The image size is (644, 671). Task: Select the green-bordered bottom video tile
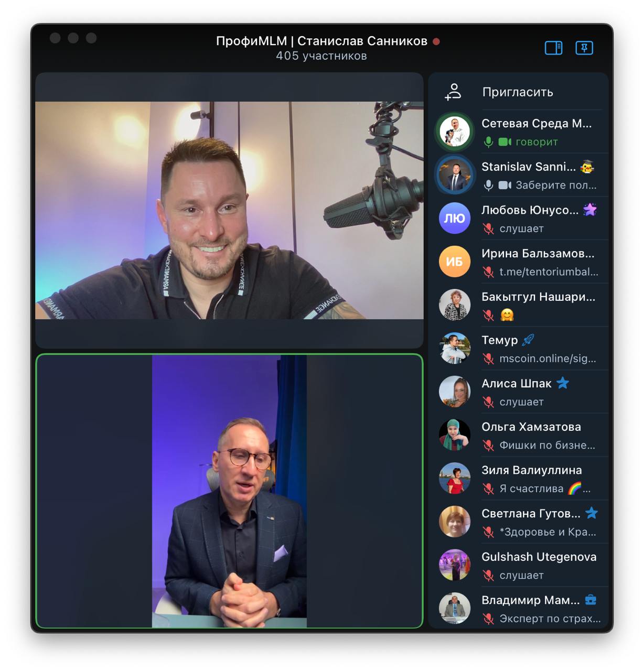tap(229, 491)
